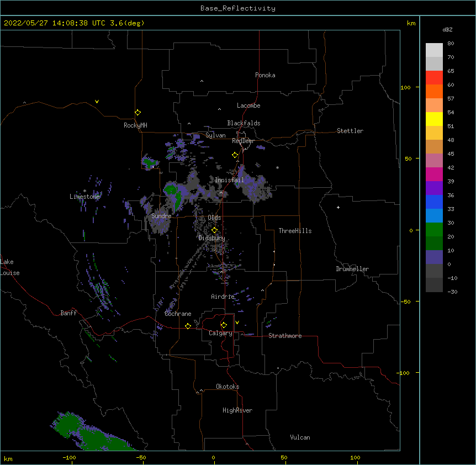Click the yellow V marker east of Calgary
476x465 pixels.
coord(237,323)
